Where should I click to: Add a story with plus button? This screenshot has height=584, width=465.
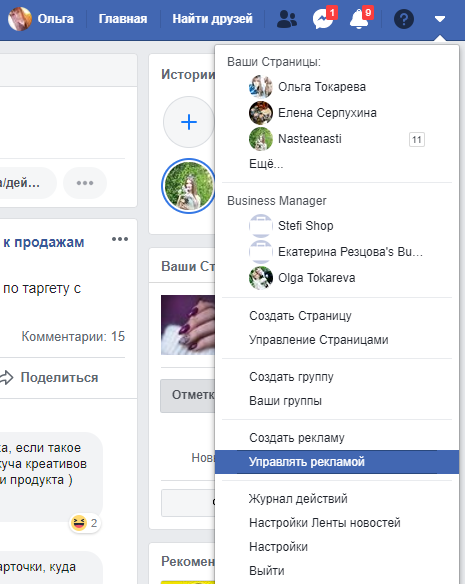(x=189, y=122)
